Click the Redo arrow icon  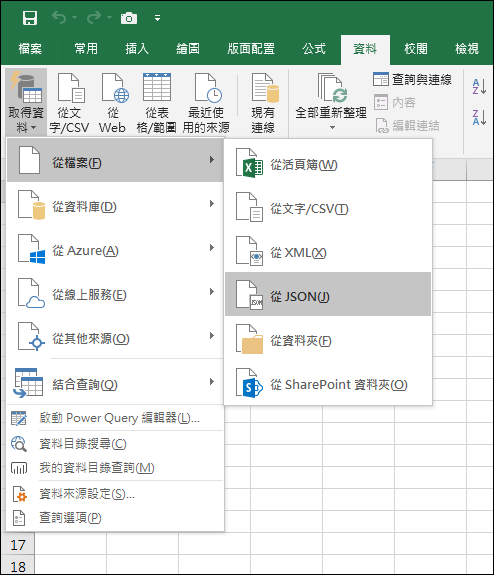point(94,17)
